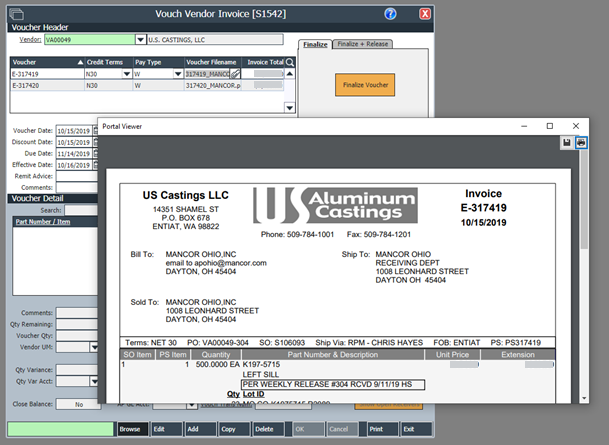Open Pay Type dropdown for E-317419
Screen dimensions: 609x445
pyautogui.click(x=178, y=74)
